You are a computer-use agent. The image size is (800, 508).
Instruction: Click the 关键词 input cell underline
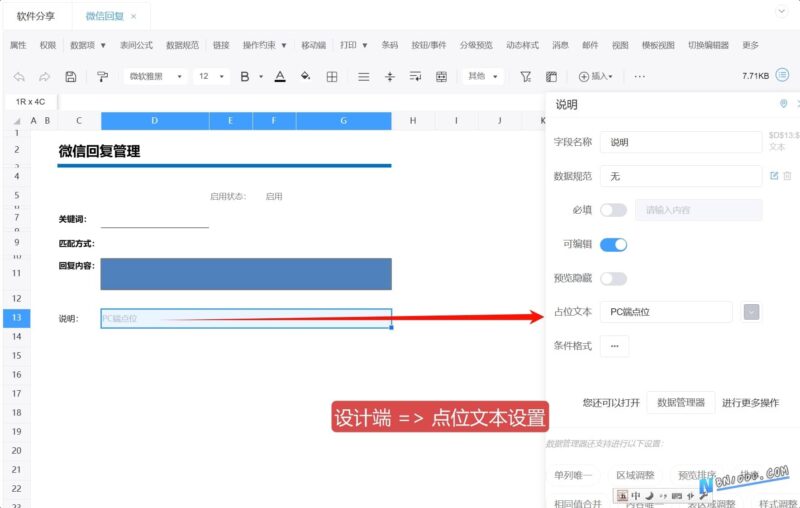(155, 220)
